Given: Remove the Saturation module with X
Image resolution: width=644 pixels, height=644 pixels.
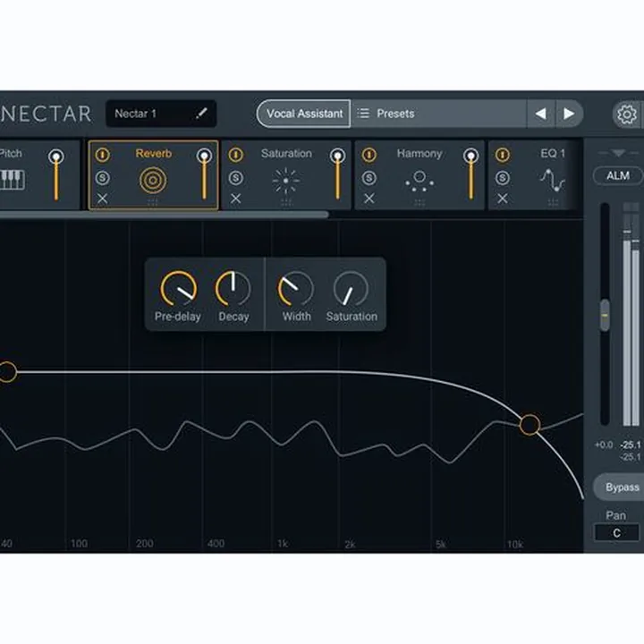Looking at the screenshot, I should (x=235, y=199).
